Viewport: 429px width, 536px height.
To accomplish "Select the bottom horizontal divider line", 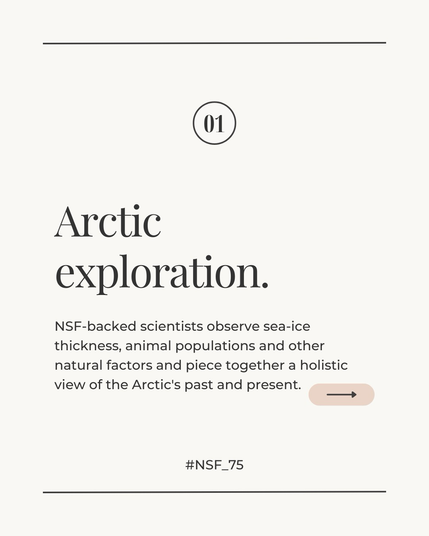I will (214, 492).
